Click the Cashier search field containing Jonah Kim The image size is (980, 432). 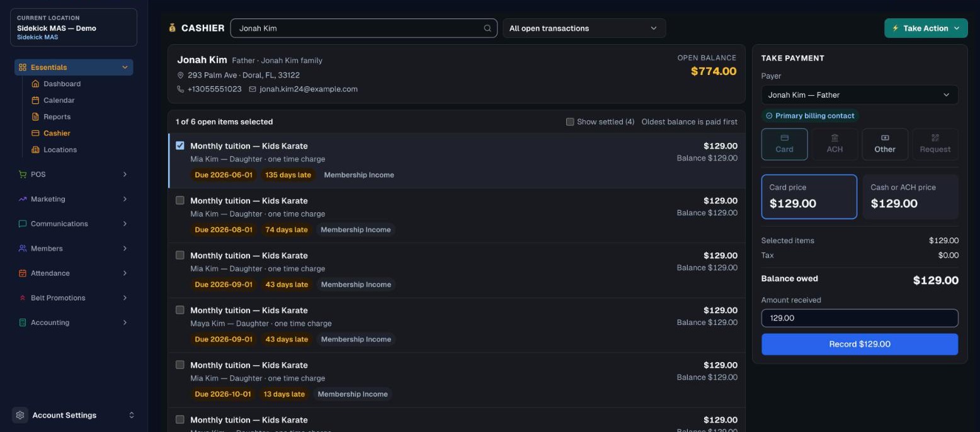[364, 28]
